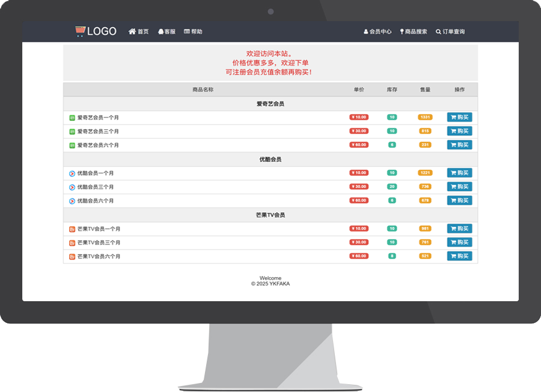The height and width of the screenshot is (392, 541).
Task: Click the 芒果TV会员一个月 orange product icon
Action: point(72,229)
